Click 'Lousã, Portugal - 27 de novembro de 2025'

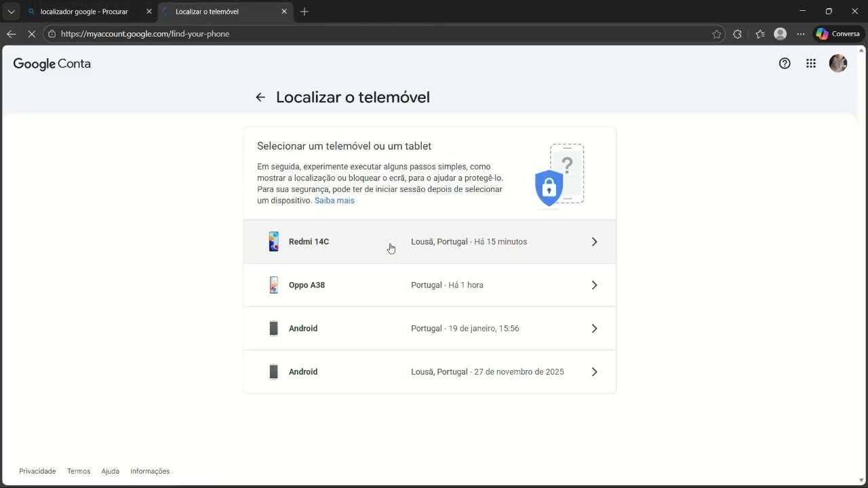click(488, 372)
